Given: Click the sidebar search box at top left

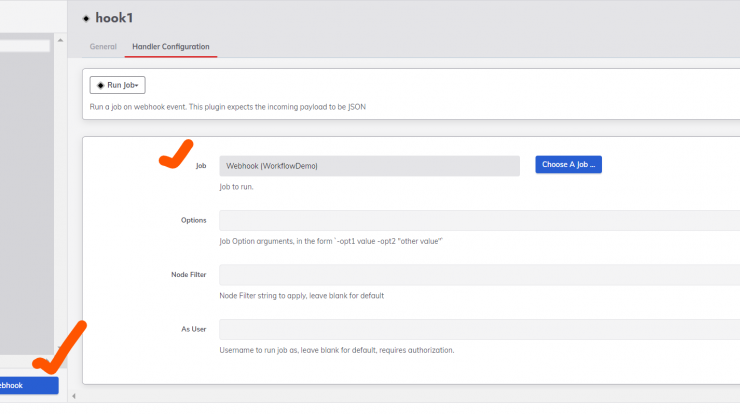Looking at the screenshot, I should [x=25, y=46].
